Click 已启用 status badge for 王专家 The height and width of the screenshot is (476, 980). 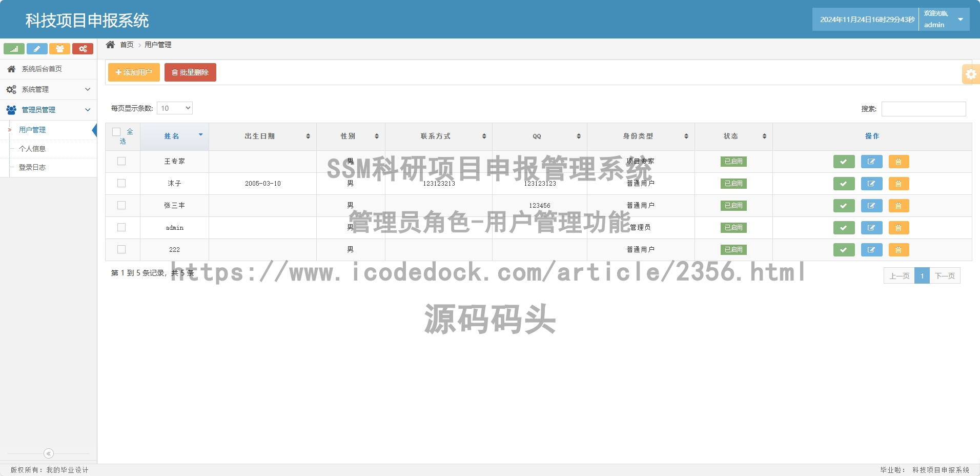point(733,162)
